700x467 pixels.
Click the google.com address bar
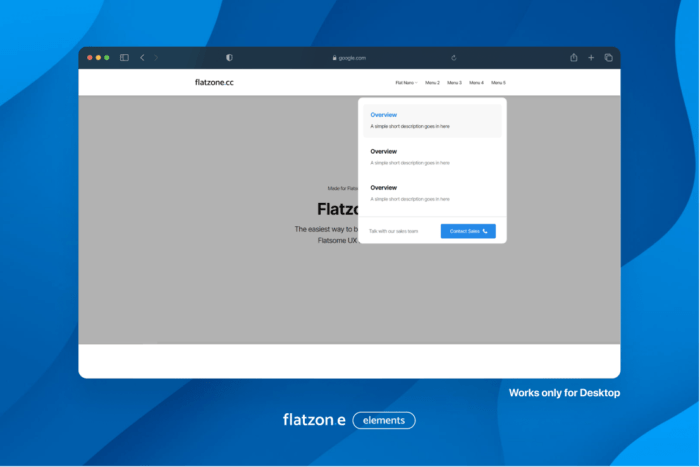coord(349,58)
